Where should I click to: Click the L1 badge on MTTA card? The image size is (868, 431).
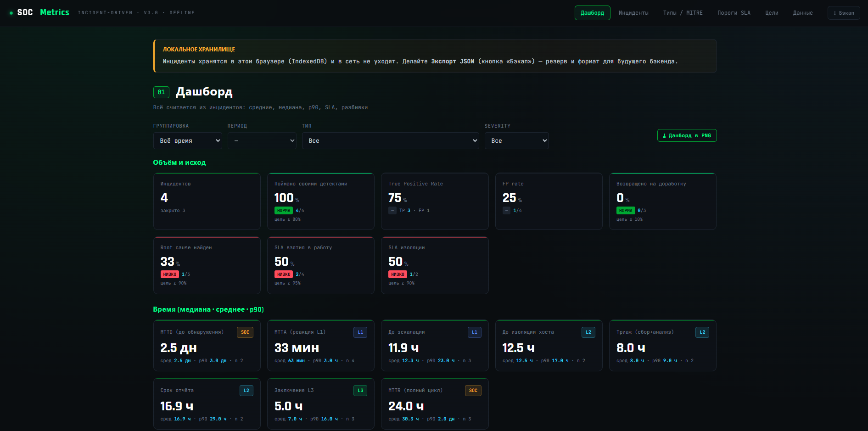point(360,332)
